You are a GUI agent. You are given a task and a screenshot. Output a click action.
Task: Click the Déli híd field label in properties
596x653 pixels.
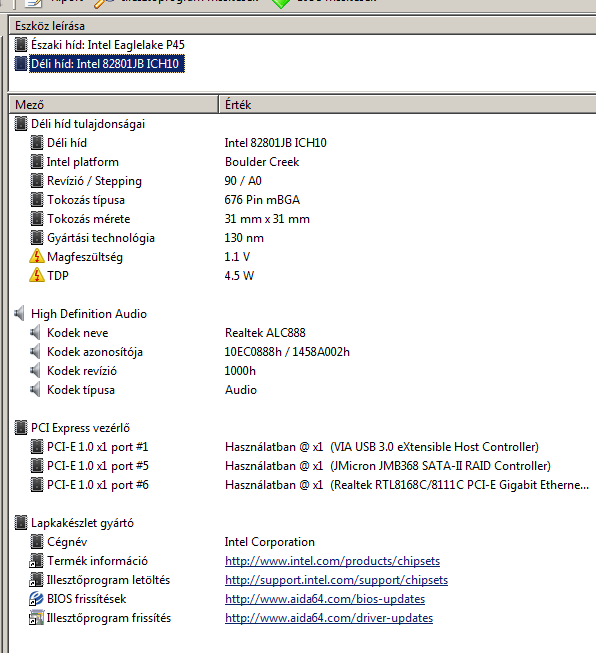click(x=67, y=143)
